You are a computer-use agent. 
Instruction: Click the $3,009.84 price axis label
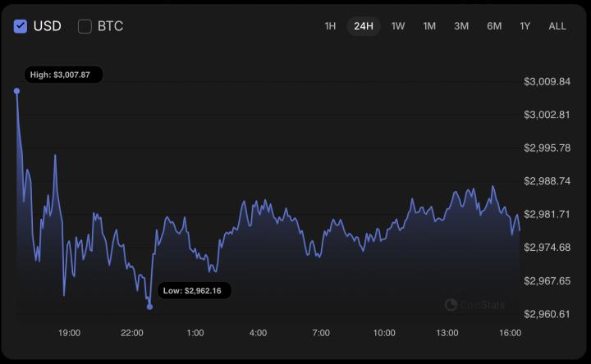tap(547, 81)
